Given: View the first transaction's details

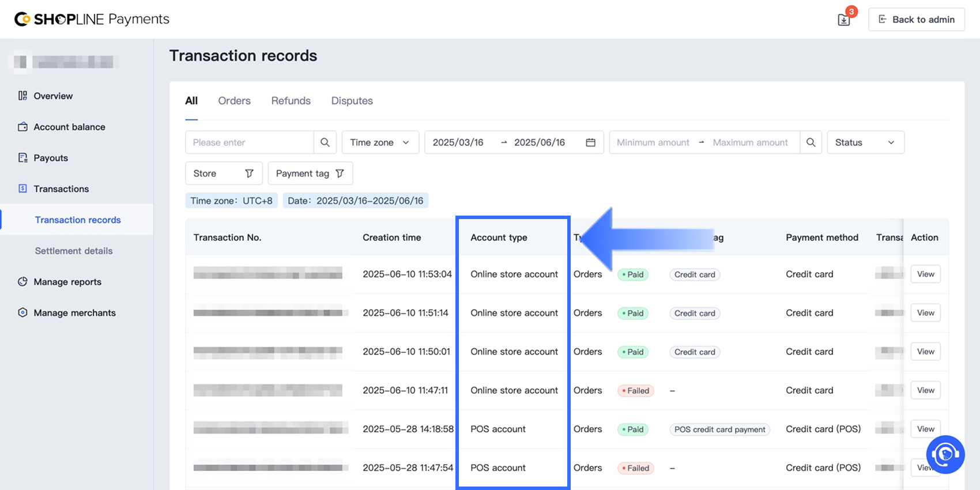Looking at the screenshot, I should tap(925, 274).
